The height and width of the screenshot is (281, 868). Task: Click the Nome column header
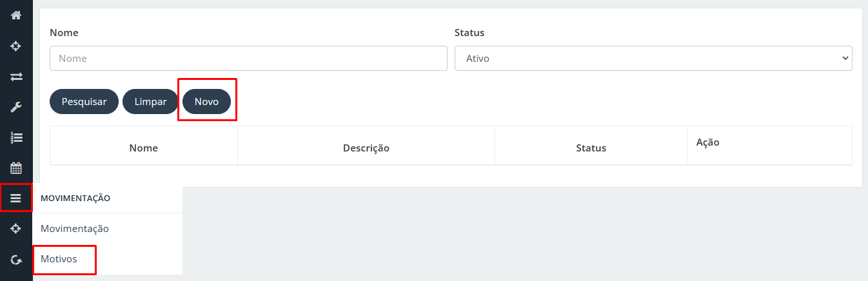tap(144, 148)
